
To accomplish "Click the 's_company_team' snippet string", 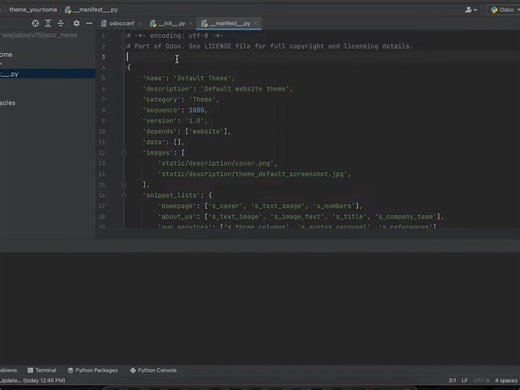I will pyautogui.click(x=406, y=217).
